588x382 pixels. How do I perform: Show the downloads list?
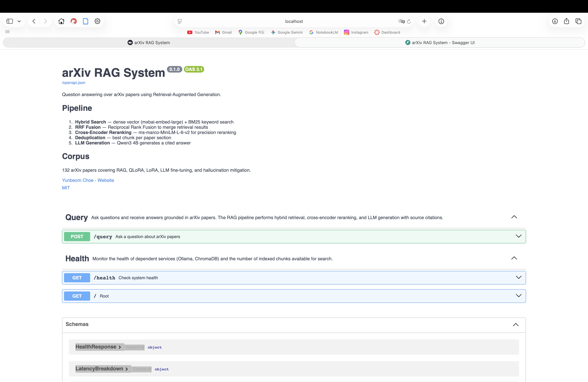click(x=555, y=21)
